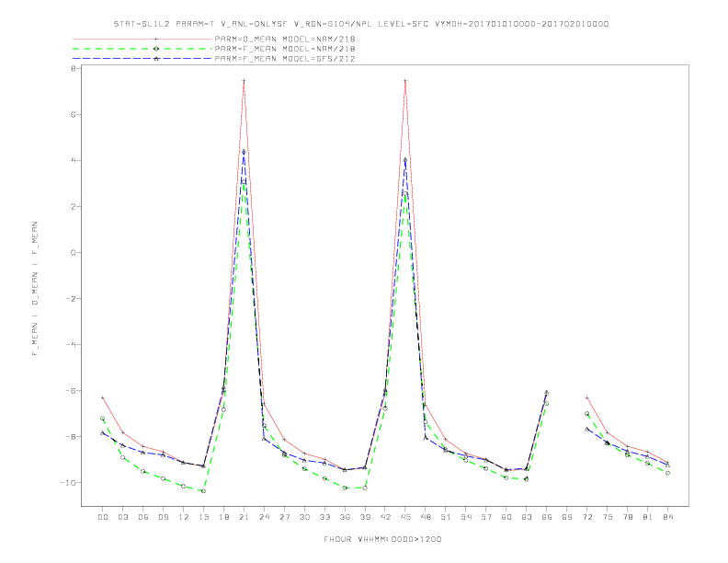Select legend text PARM=F_MEAN MODEL=GFS/212
The height and width of the screenshot is (563, 728).
coord(285,59)
